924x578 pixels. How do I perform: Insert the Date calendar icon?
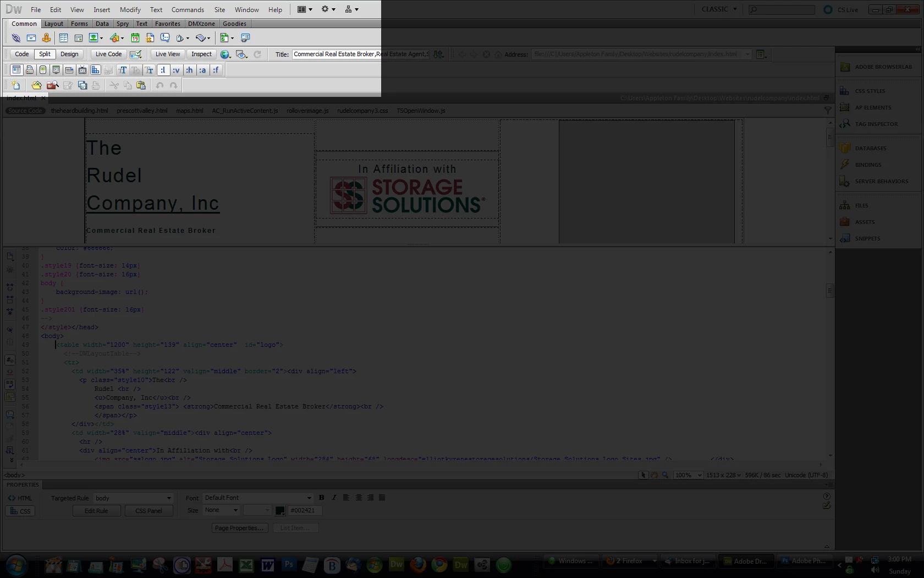tap(135, 38)
